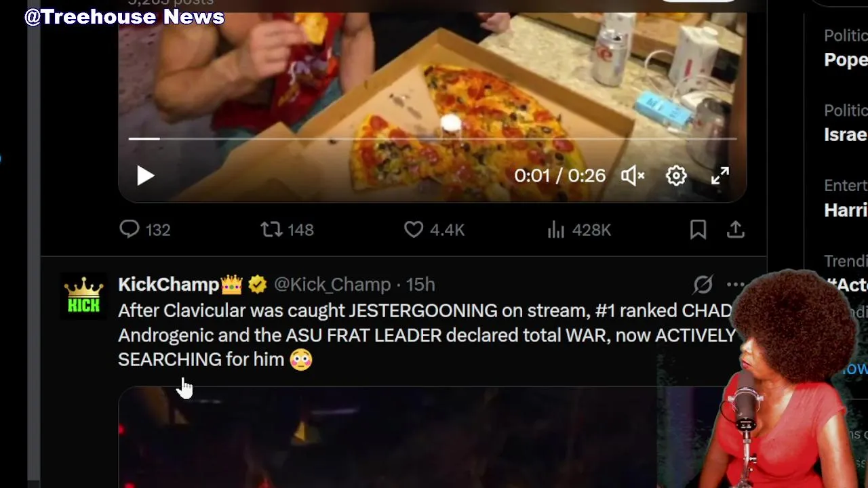Open the 15h timestamp of KickChamp's post
This screenshot has height=488, width=868.
[420, 285]
